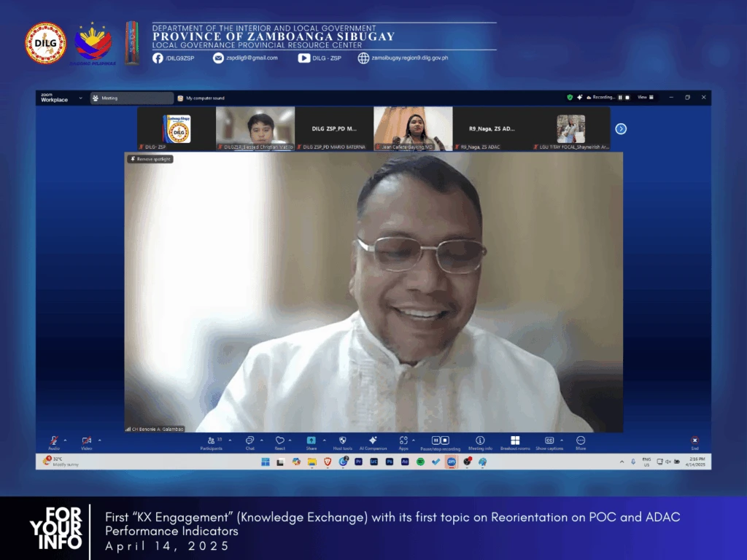
Task: Select the Blessed Christian participant video thumbnail
Action: pos(255,128)
